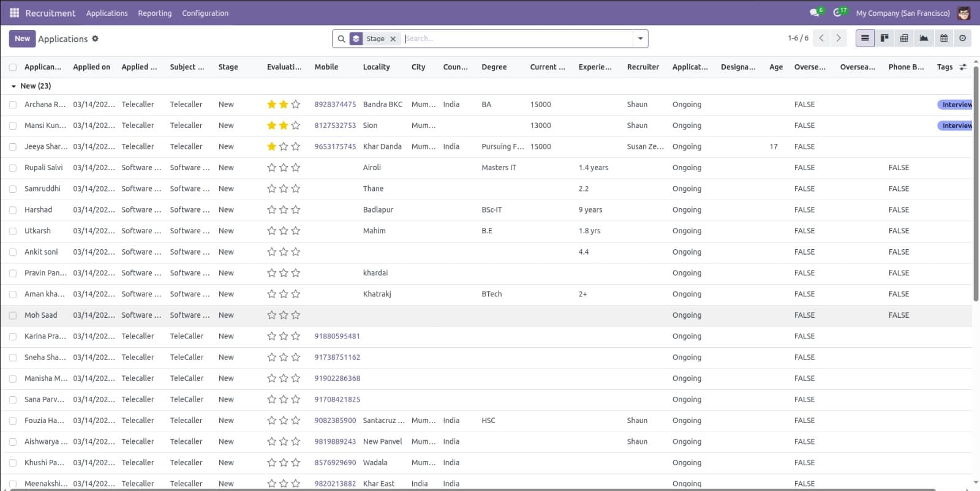Select the Ankit soni row checkbox

coord(13,252)
